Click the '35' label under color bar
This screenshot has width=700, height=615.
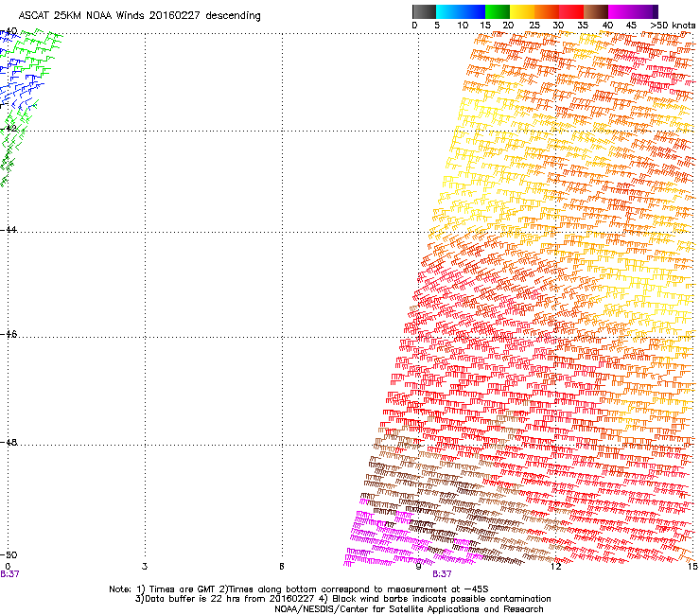coord(583,25)
